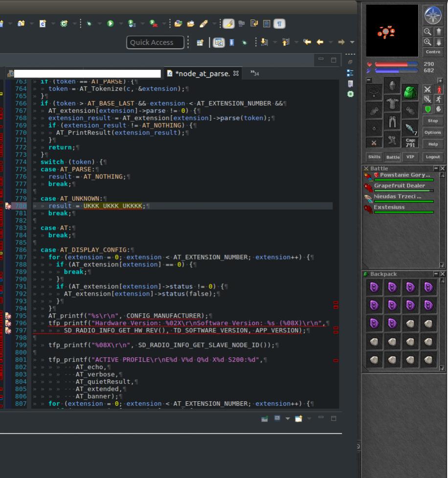This screenshot has height=478, width=448.
Task: Zoom out the minimap
Action: point(427,32)
